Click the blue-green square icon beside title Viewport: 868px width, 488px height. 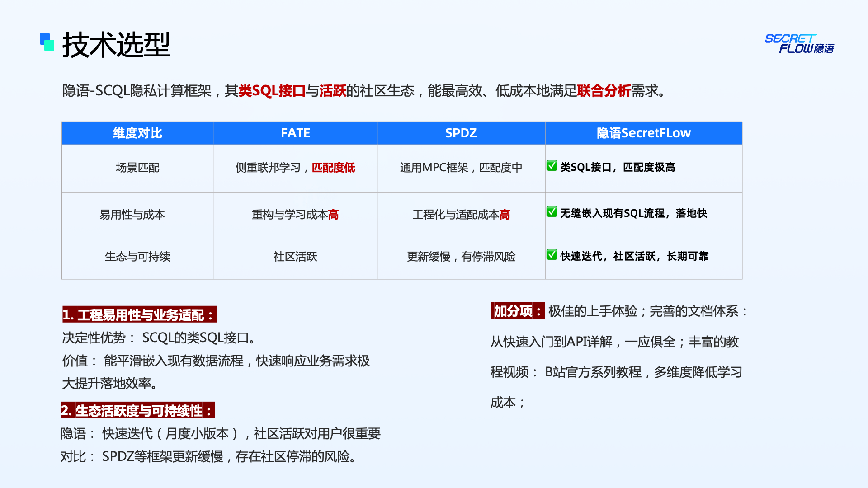(47, 42)
